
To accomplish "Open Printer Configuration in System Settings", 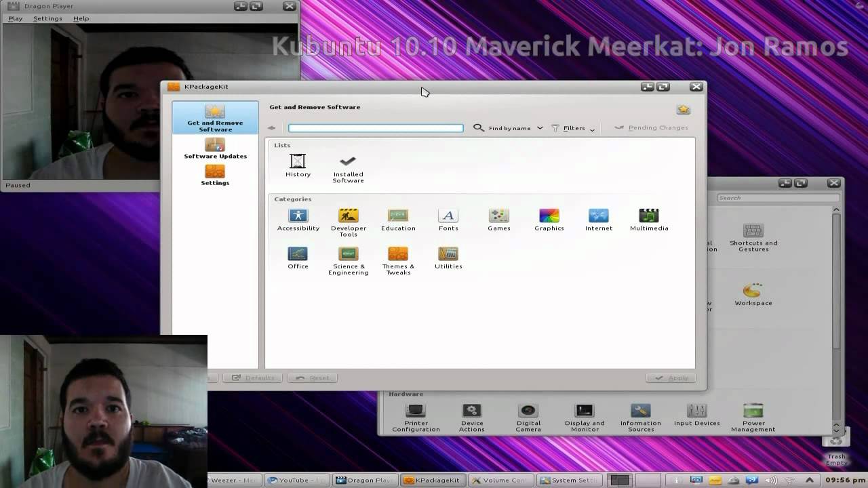I will [x=416, y=418].
